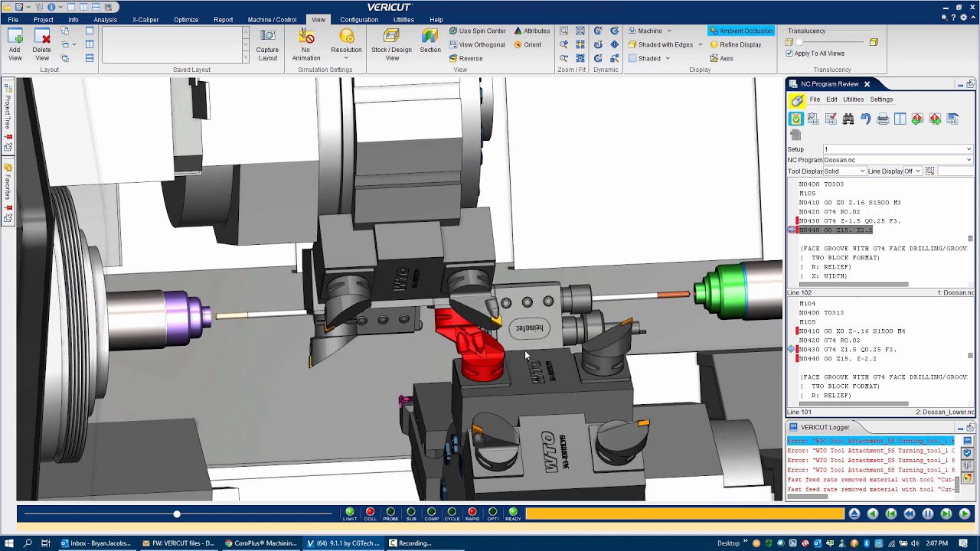Toggle Use Spin Center option
Viewport: 980px width, 551px height.
(x=477, y=31)
